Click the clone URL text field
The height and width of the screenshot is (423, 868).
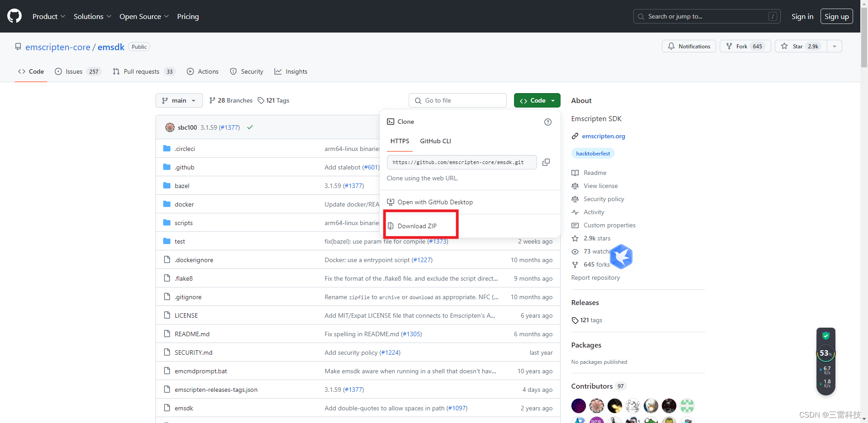[462, 162]
